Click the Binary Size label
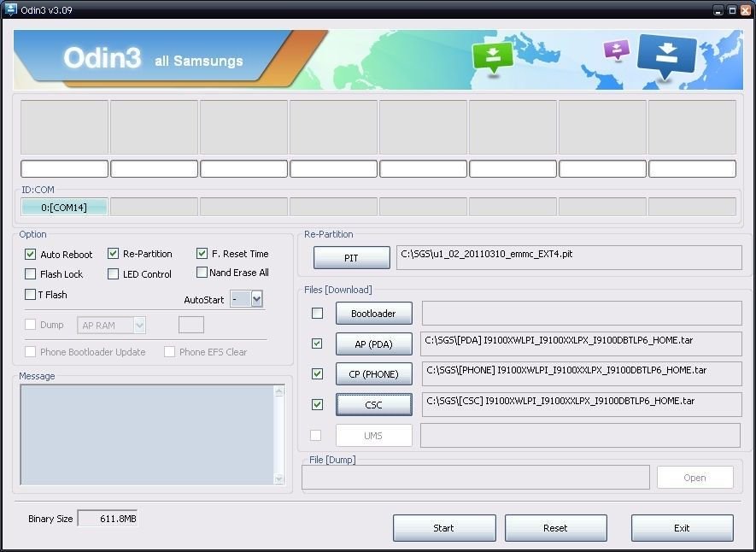756x552 pixels. coord(50,519)
